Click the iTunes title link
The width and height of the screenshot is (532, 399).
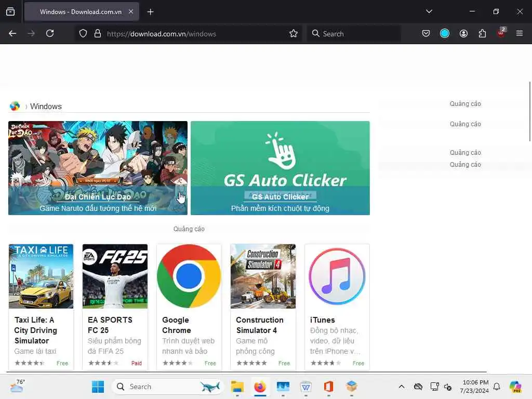click(x=322, y=320)
